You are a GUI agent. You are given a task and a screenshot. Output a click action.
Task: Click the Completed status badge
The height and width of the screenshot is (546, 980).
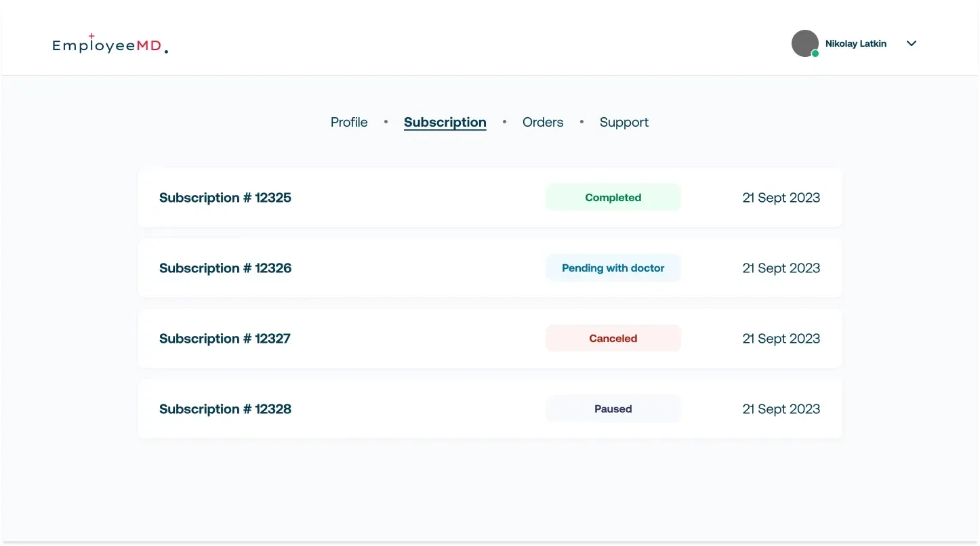(613, 198)
